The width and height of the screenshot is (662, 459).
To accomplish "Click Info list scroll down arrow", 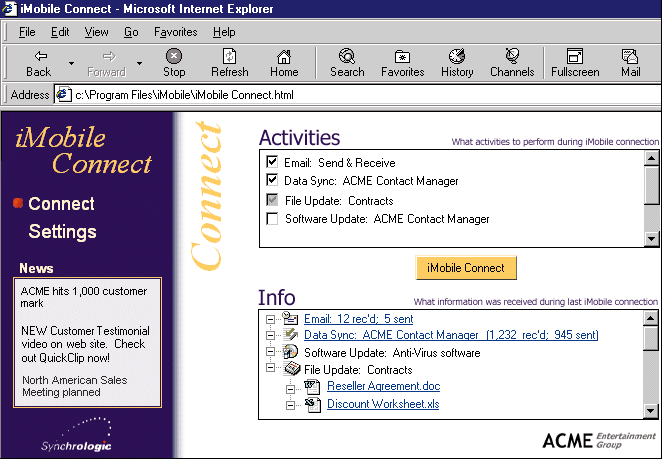I will point(651,410).
